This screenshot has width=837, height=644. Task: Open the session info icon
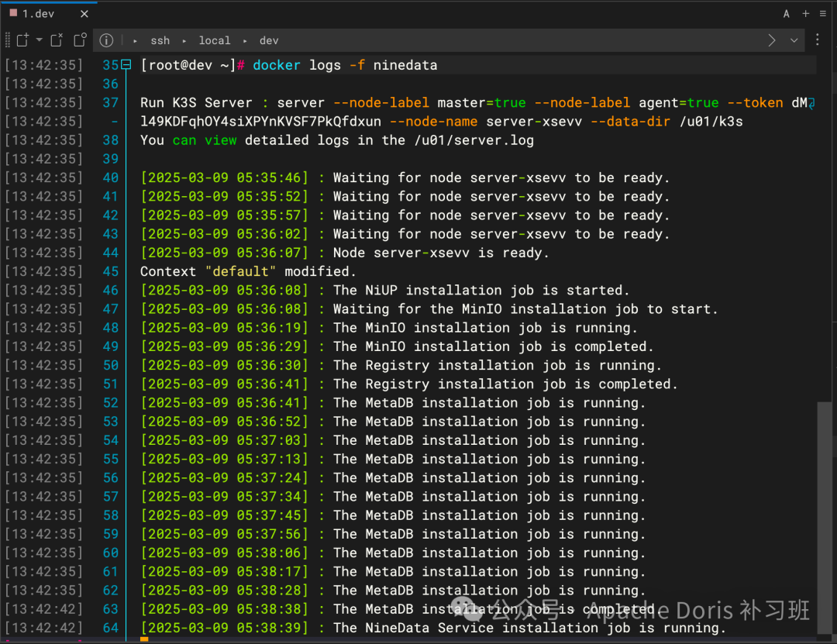pyautogui.click(x=106, y=40)
